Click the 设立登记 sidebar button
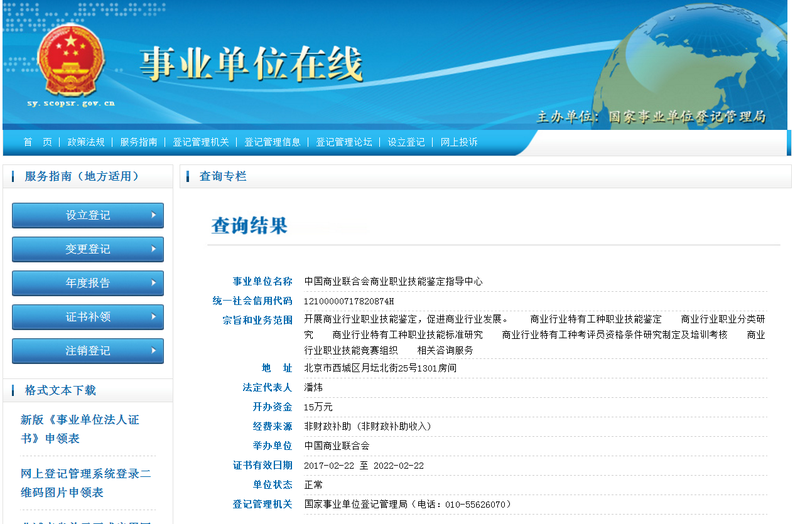800x524 pixels. [88, 215]
